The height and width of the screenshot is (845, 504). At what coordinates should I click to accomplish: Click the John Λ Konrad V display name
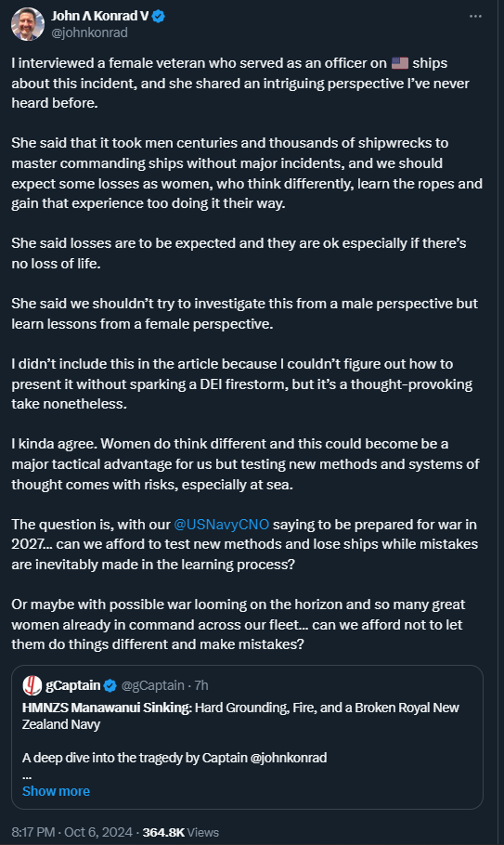[99, 16]
